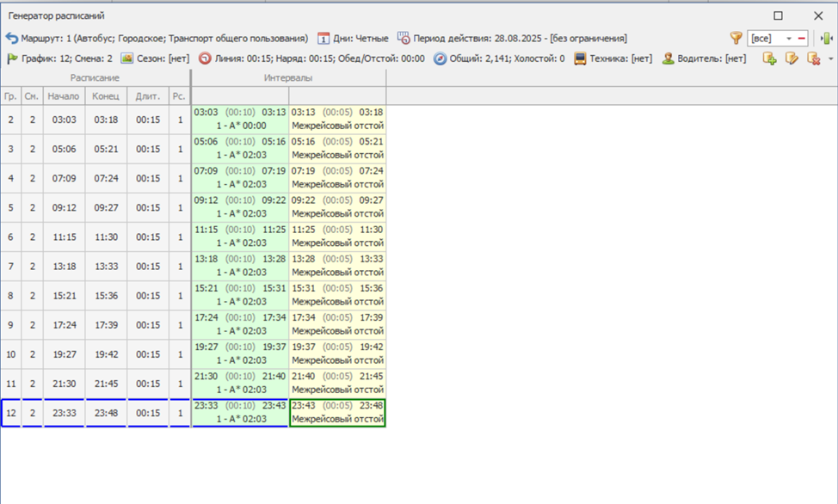The width and height of the screenshot is (838, 504).
Task: Sort by the Рс. column header
Action: pos(180,96)
